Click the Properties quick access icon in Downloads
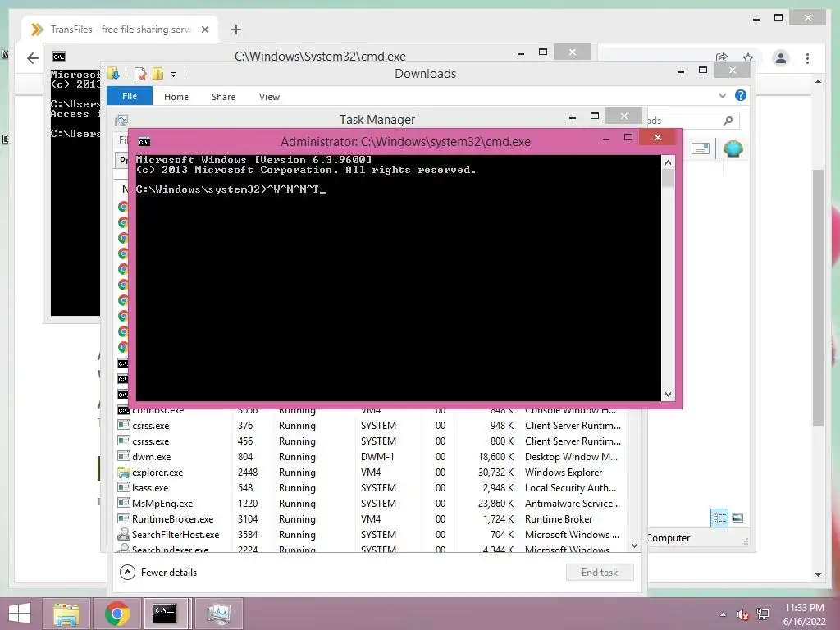This screenshot has height=630, width=840. pos(140,73)
